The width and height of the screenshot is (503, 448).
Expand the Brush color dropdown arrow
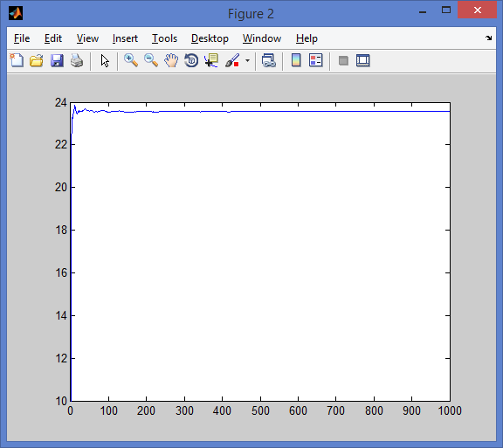248,60
